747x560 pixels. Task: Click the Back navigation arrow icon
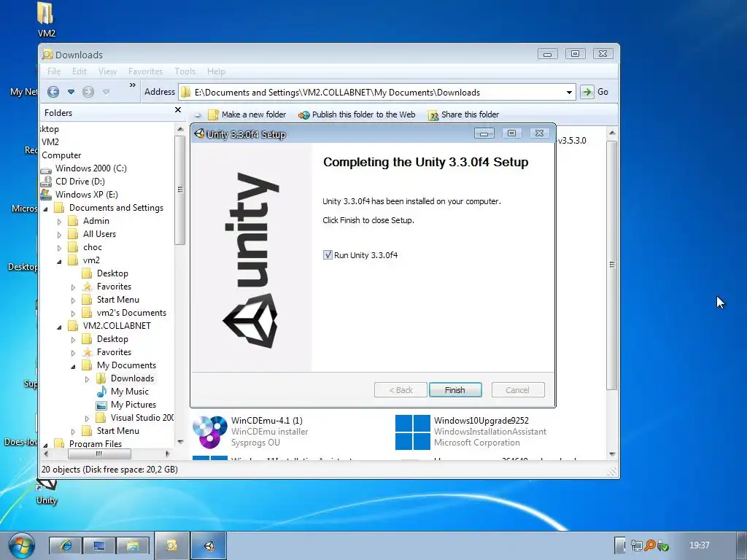[x=53, y=92]
